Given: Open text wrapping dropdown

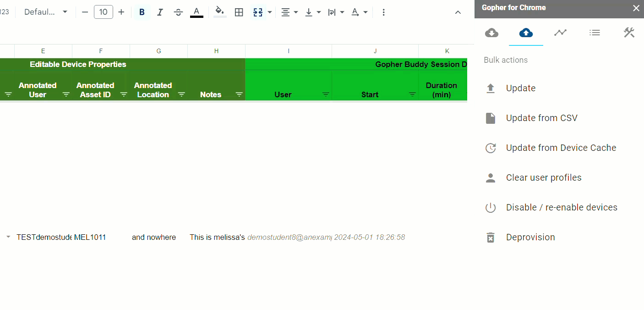Looking at the screenshot, I should [x=336, y=12].
